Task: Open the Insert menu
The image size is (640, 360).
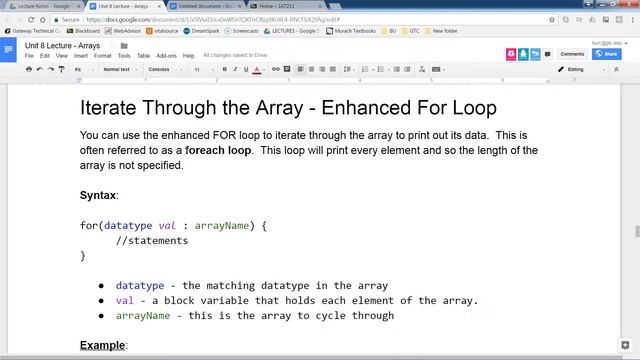Action: (81, 56)
